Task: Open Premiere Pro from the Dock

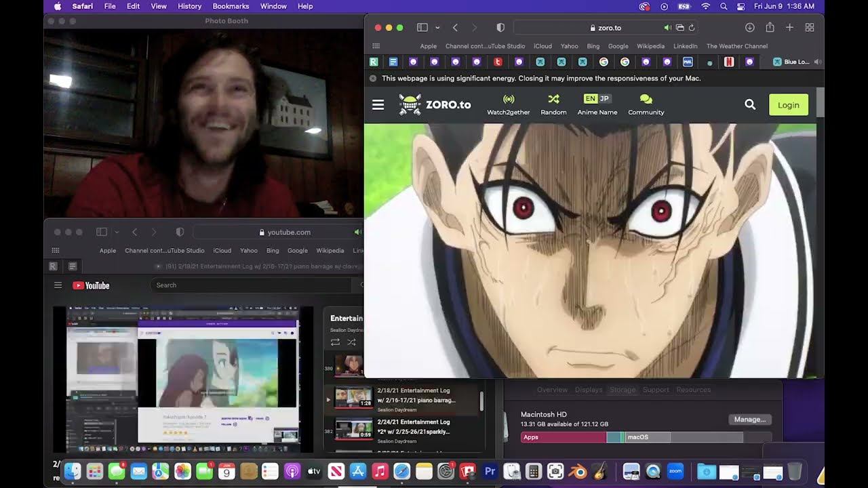Action: click(x=489, y=471)
